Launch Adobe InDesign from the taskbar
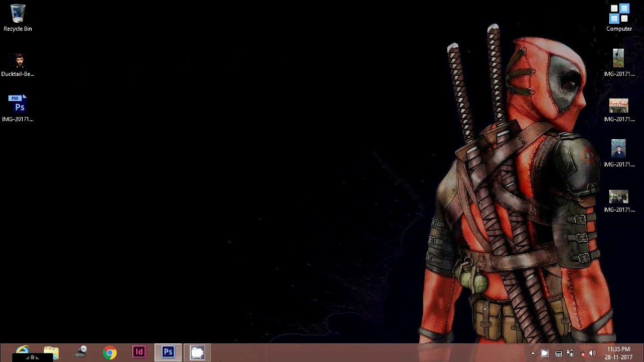644x362 pixels. 139,352
